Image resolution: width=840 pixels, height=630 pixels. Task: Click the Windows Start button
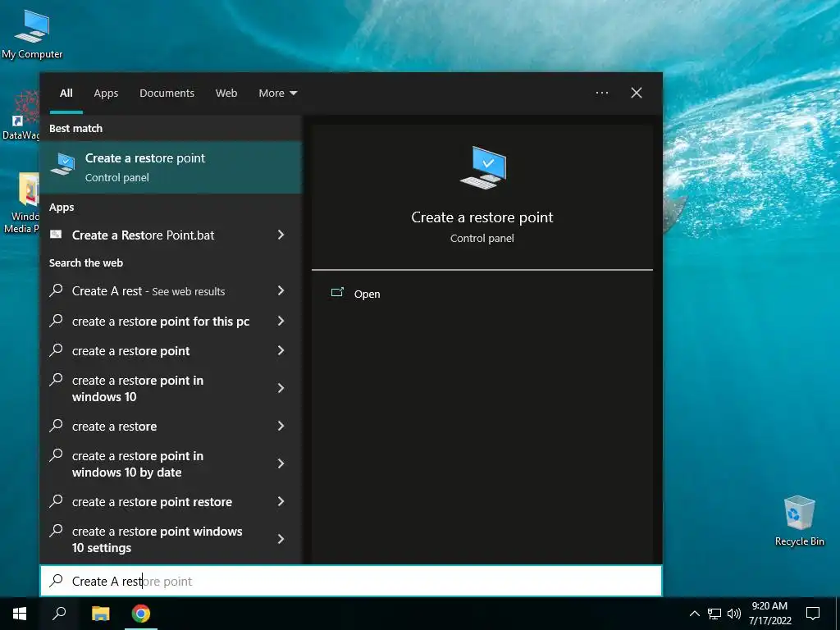[x=20, y=614]
